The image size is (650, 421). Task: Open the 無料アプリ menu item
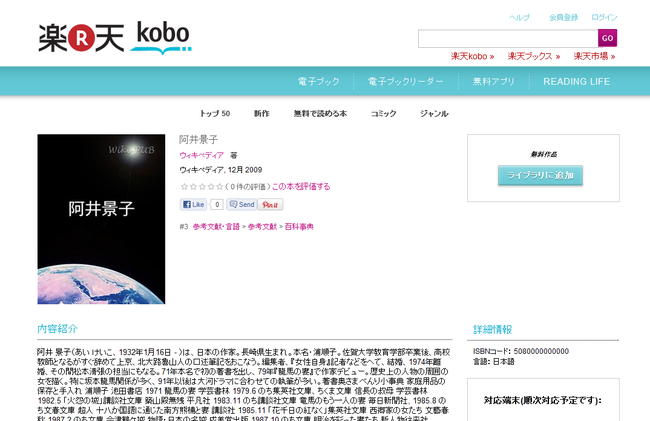494,82
